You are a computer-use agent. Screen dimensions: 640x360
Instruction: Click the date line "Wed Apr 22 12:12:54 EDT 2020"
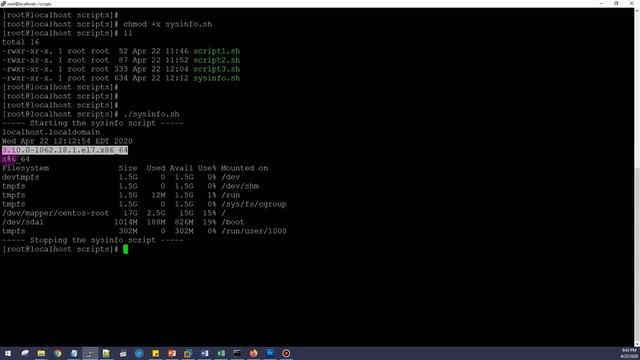click(x=67, y=141)
